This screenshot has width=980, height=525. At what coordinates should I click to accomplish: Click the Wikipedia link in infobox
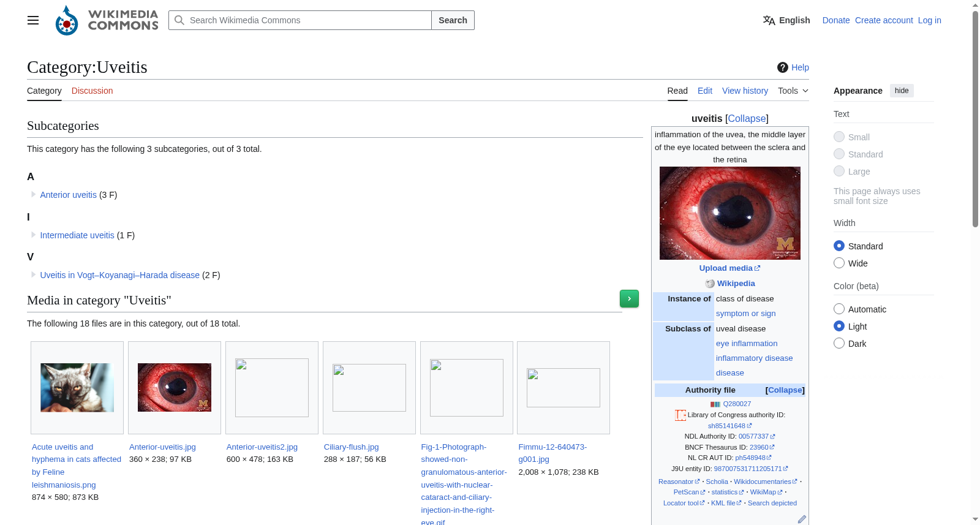[736, 284]
